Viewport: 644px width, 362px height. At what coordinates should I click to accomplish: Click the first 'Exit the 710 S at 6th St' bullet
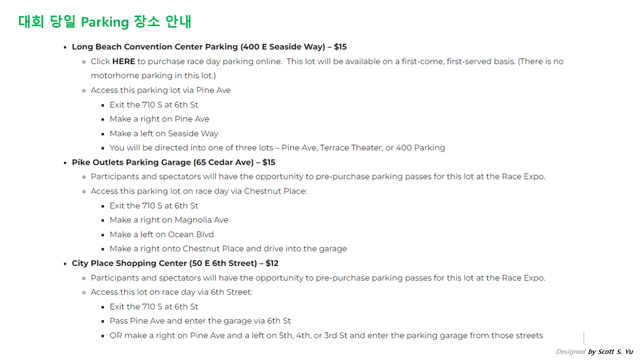[x=153, y=105]
